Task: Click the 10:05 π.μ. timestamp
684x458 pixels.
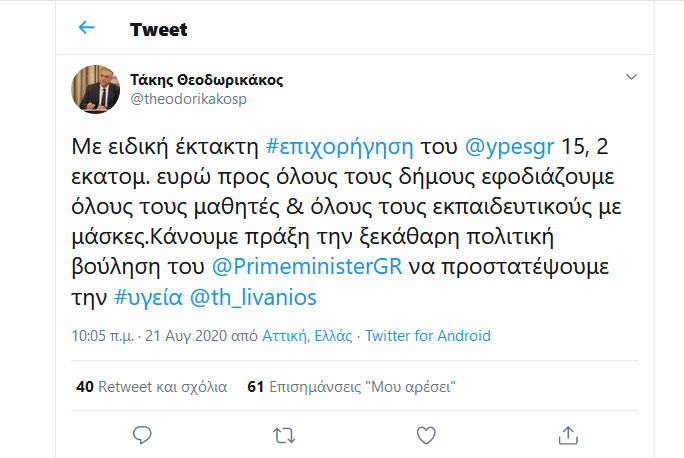Action: pos(103,336)
